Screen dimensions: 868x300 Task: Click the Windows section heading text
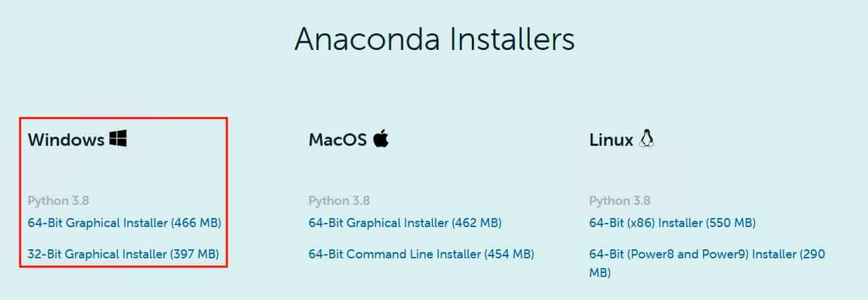coord(66,140)
